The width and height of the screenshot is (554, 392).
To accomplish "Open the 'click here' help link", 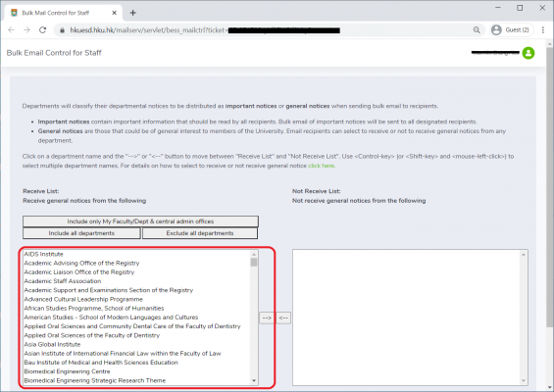I will point(322,166).
